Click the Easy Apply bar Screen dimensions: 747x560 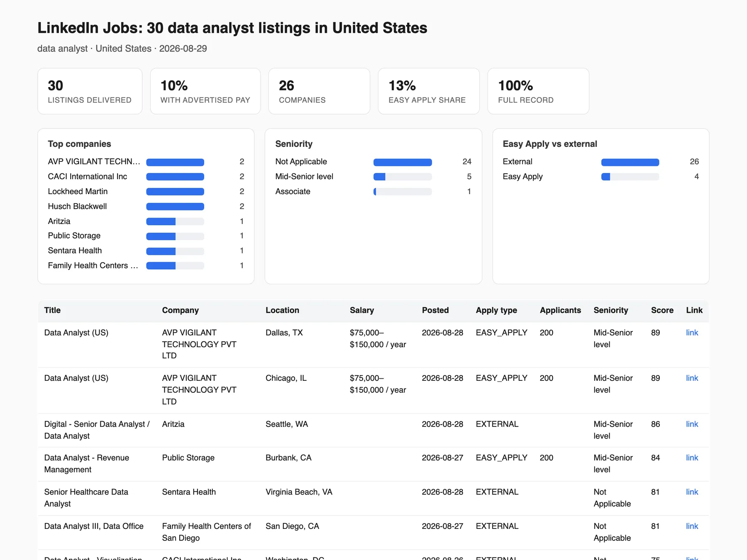(630, 177)
